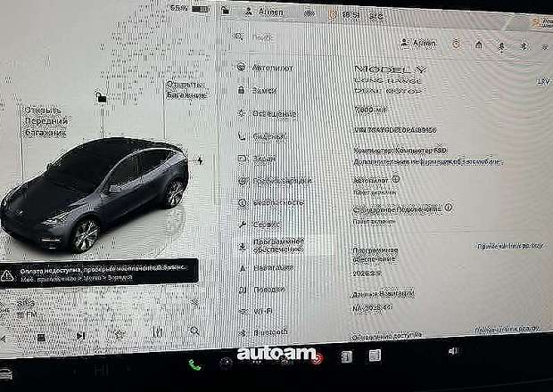The width and height of the screenshot is (553, 392).
Task: Open the Экран display menu
Action: [257, 159]
